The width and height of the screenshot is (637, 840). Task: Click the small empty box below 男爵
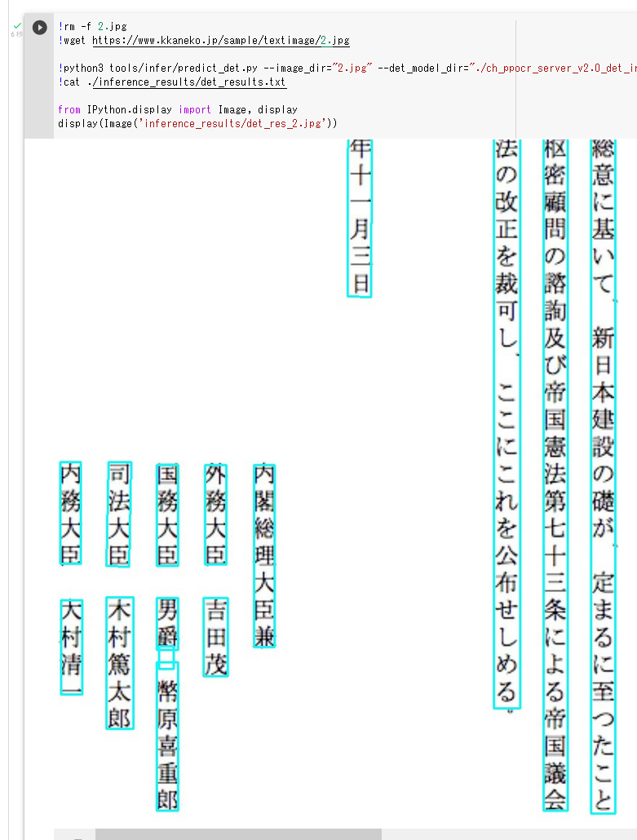[166, 657]
